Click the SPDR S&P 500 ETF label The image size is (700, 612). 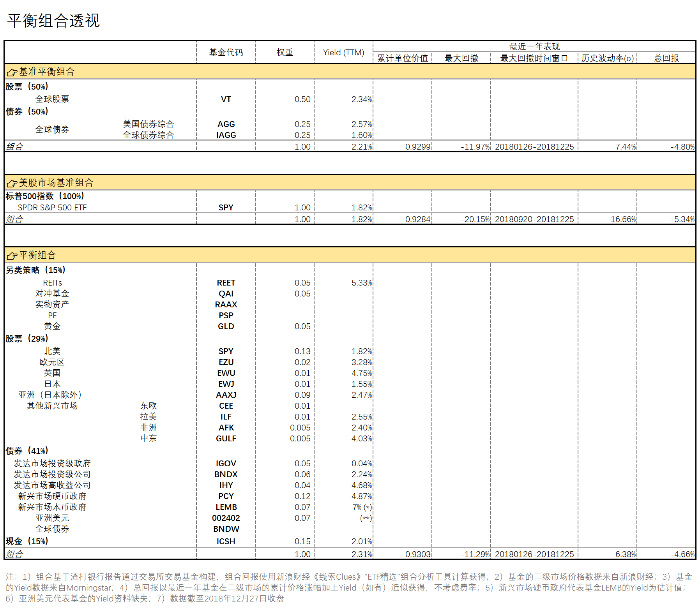click(52, 208)
